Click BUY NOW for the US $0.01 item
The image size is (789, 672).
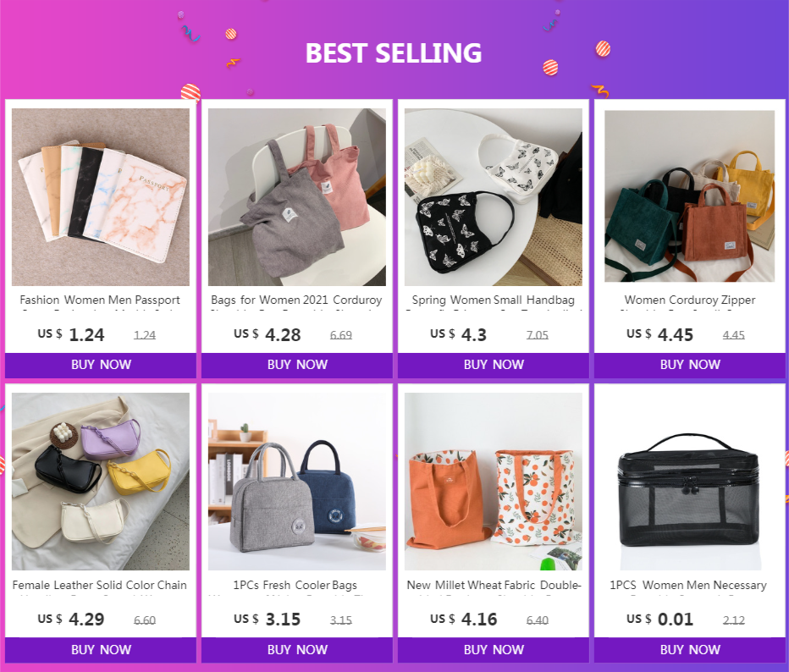tap(690, 650)
